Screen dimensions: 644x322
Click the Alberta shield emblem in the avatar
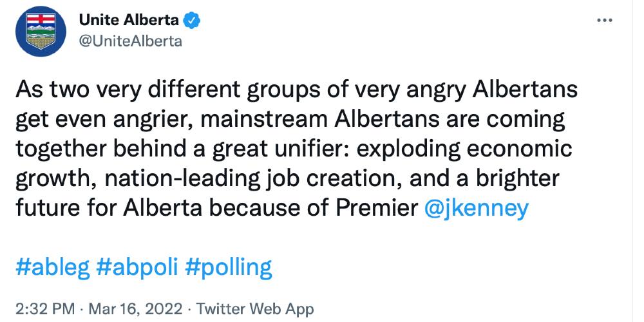[40, 31]
